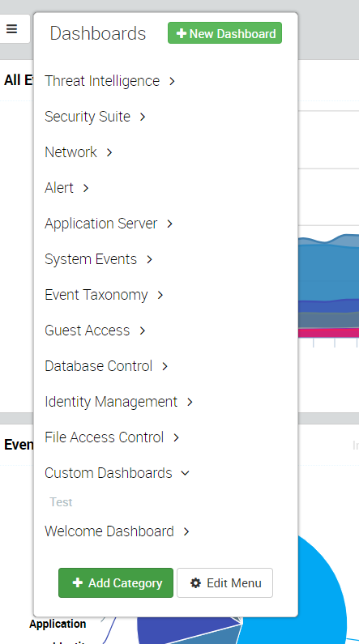The width and height of the screenshot is (359, 644).
Task: Expand the Alert chevron arrow
Action: pyautogui.click(x=85, y=188)
